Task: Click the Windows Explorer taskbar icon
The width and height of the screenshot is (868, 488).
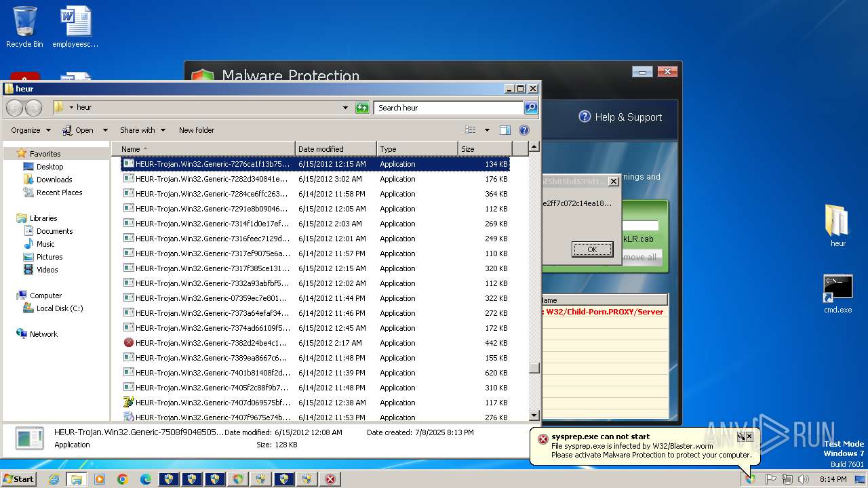Action: click(76, 479)
